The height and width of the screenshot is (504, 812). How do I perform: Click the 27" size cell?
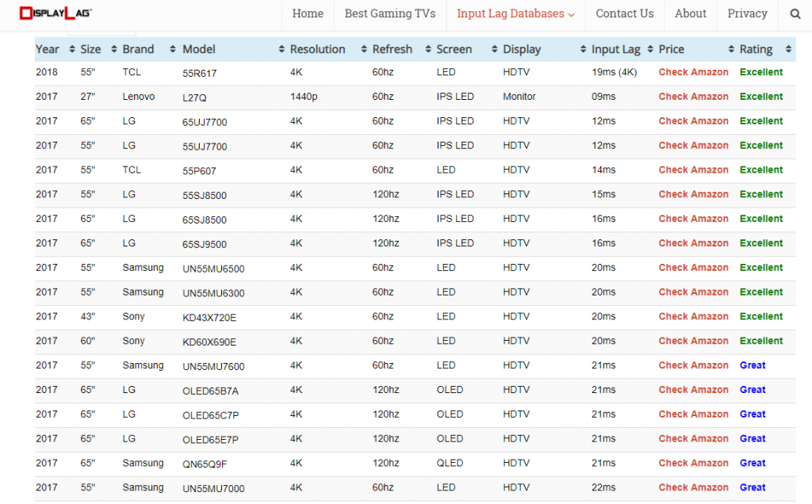[x=87, y=96]
